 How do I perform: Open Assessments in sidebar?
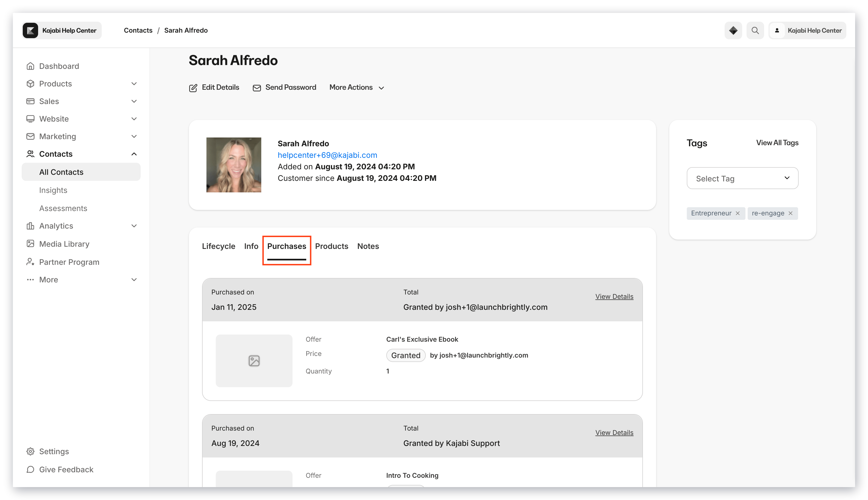(x=63, y=208)
